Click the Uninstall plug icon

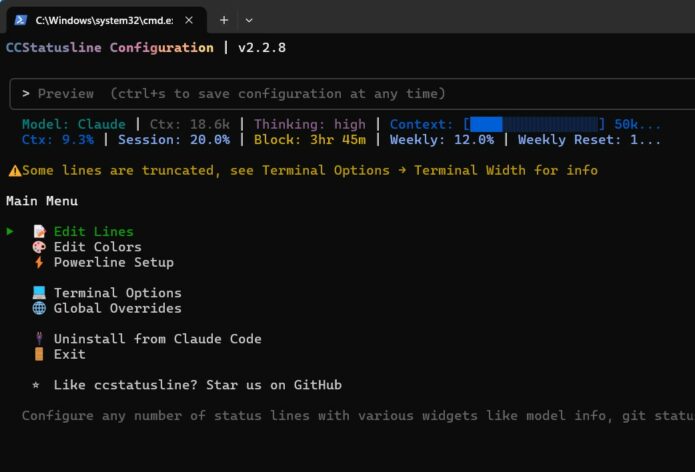coord(39,339)
